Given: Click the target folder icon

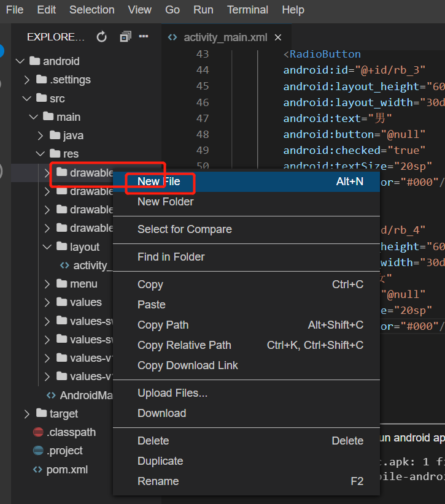Looking at the screenshot, I should click(x=42, y=413).
